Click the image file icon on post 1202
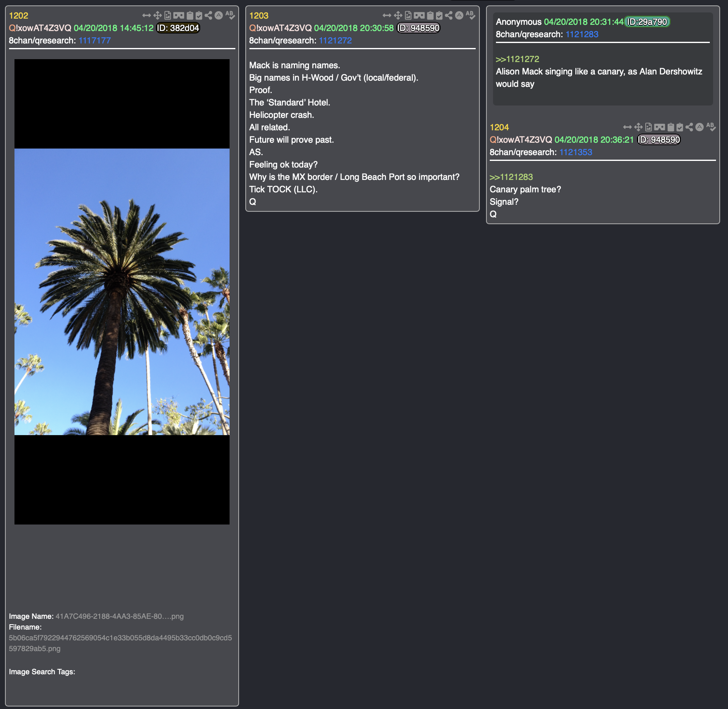The width and height of the screenshot is (728, 709). tap(168, 16)
